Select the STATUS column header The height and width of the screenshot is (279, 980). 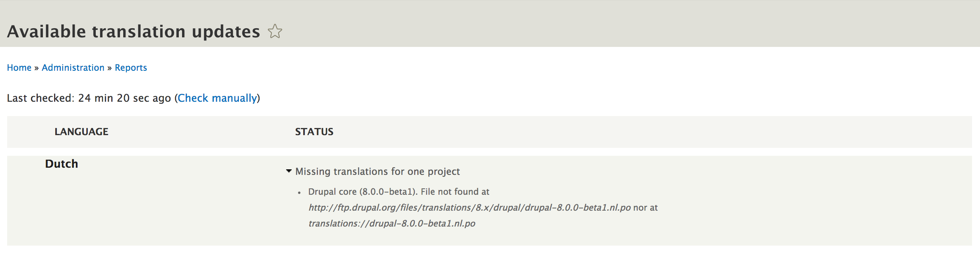[314, 132]
